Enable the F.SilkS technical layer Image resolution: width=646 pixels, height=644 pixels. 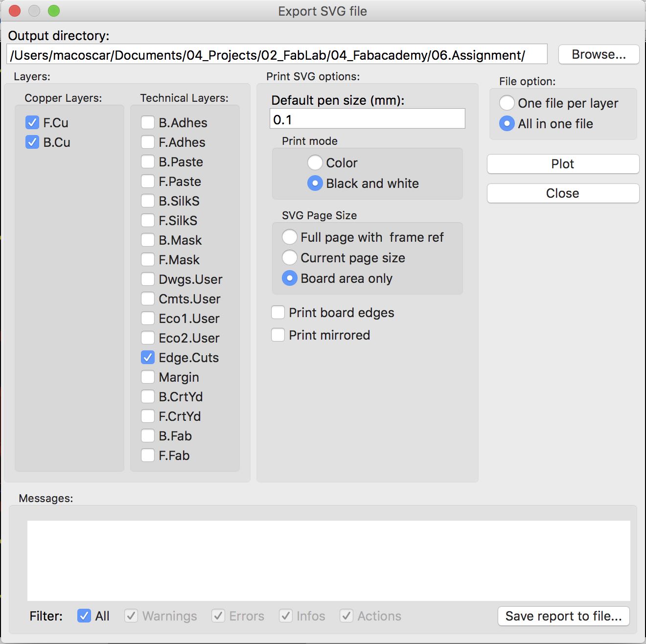pyautogui.click(x=148, y=220)
